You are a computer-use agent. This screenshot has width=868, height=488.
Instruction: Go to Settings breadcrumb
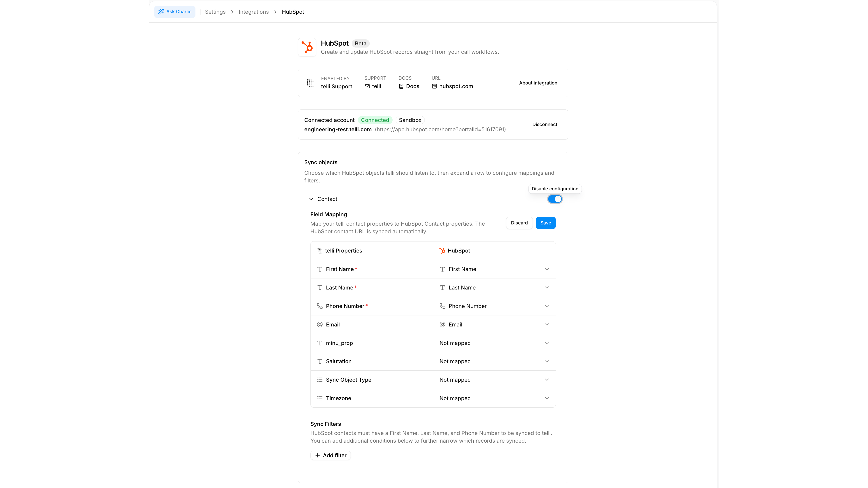pyautogui.click(x=215, y=12)
